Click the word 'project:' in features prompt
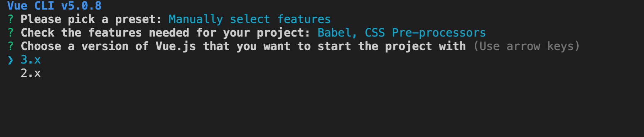This screenshot has height=137, width=644. [x=283, y=33]
